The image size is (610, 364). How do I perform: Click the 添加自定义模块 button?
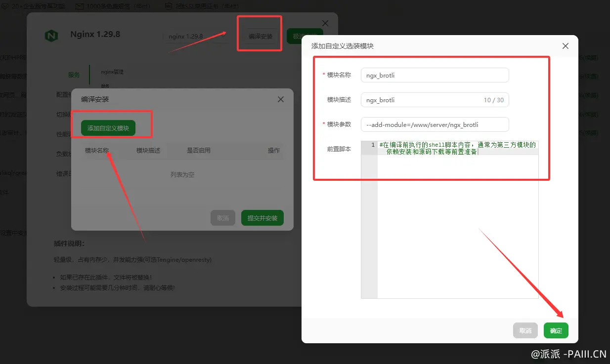108,128
